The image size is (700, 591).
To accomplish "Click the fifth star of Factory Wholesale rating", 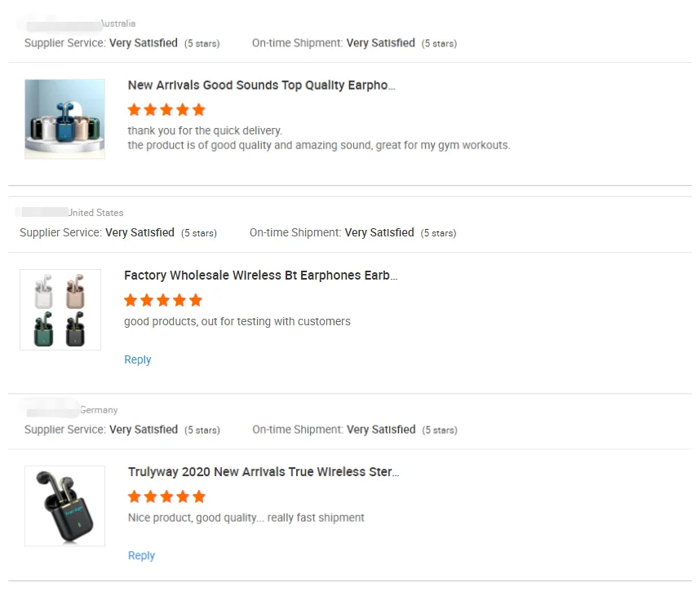I will 195,300.
